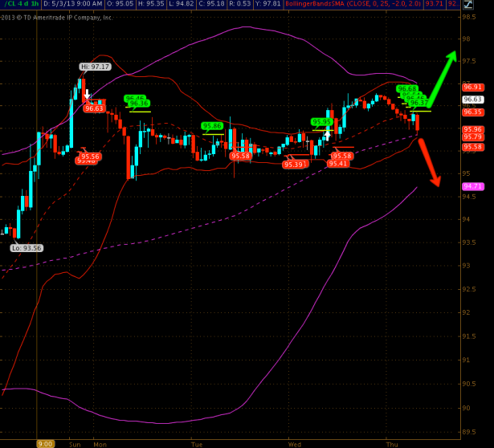Click the Thu label on time axis
The image size is (494, 448).
click(392, 444)
